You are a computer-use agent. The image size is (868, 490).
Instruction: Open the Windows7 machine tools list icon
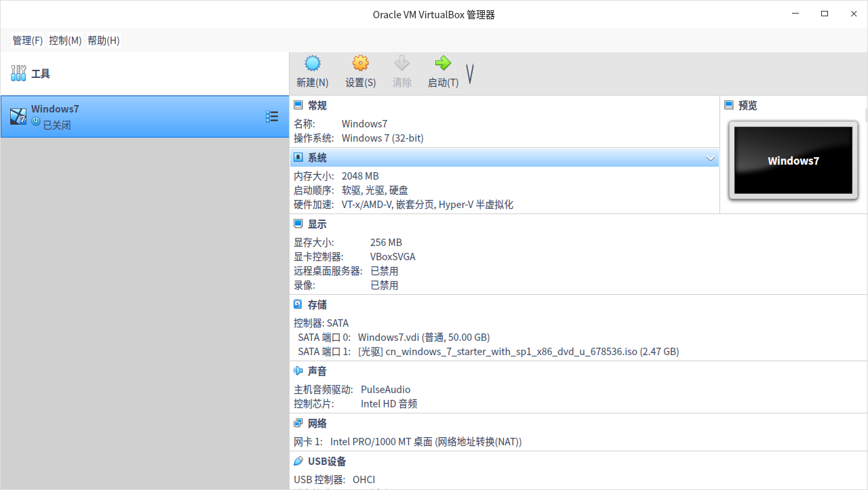[272, 117]
